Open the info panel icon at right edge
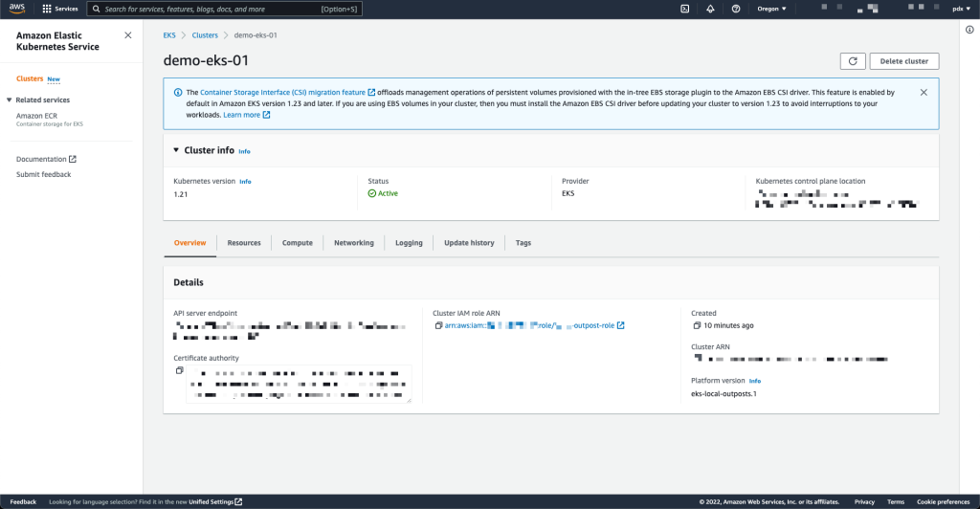The height and width of the screenshot is (509, 980). [969, 30]
